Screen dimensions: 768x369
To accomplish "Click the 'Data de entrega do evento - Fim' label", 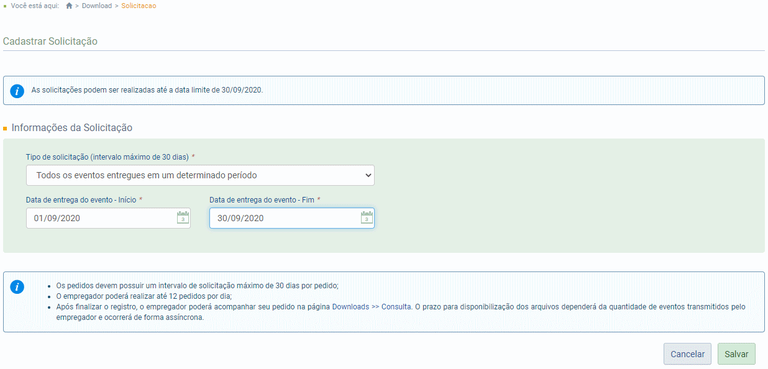I will [x=262, y=200].
